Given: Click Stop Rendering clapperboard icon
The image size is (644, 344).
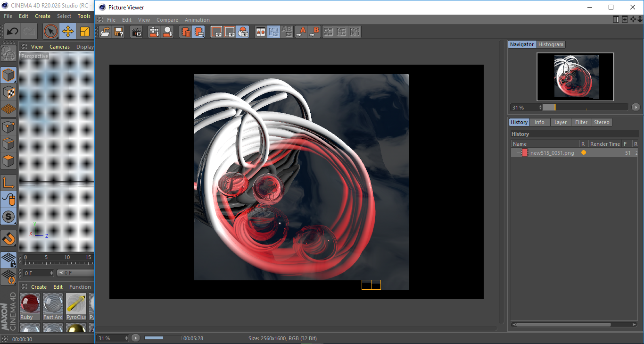Looking at the screenshot, I should [136, 32].
